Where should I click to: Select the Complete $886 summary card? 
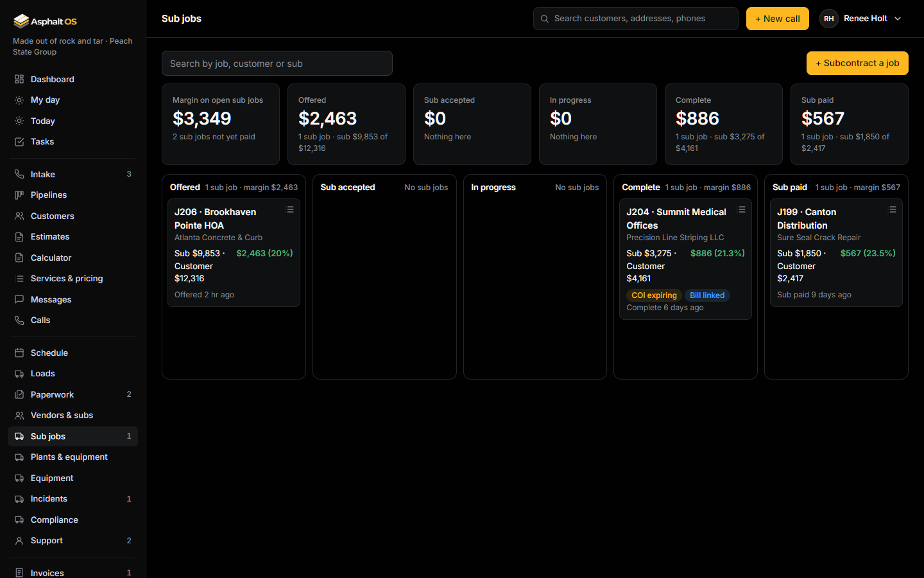724,124
